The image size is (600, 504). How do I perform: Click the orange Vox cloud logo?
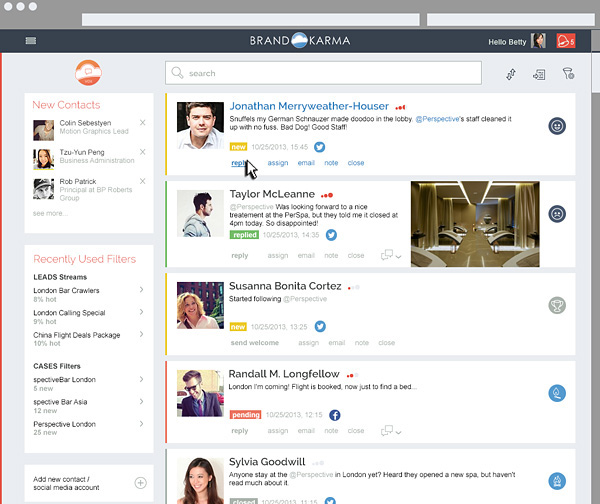(x=88, y=72)
